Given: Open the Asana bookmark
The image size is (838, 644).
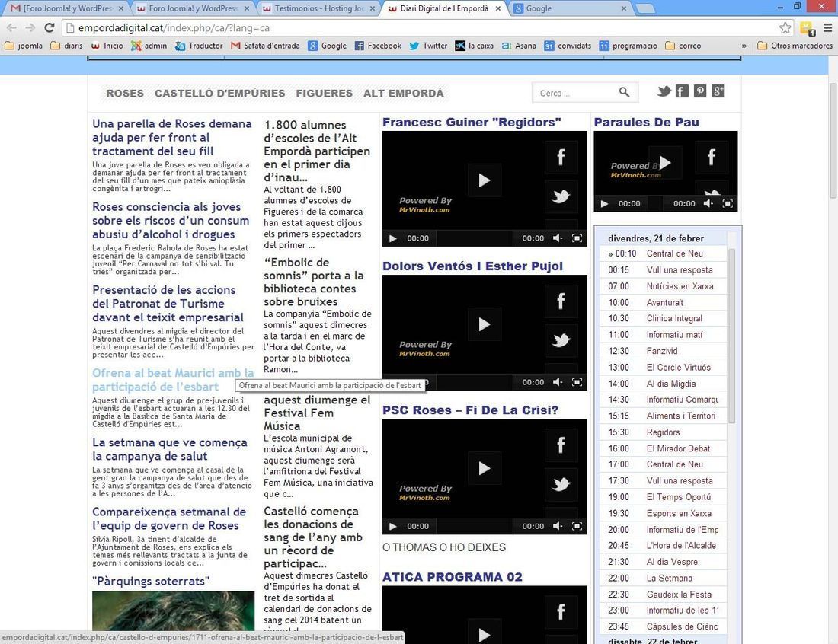Looking at the screenshot, I should pyautogui.click(x=519, y=46).
